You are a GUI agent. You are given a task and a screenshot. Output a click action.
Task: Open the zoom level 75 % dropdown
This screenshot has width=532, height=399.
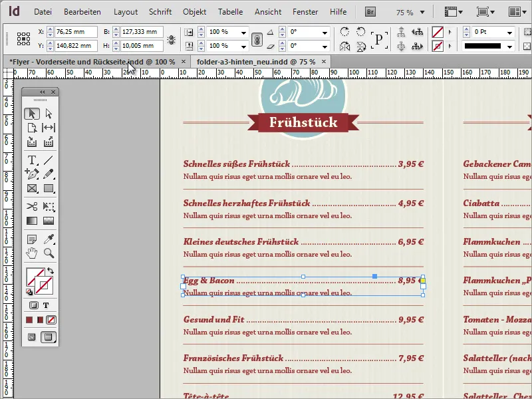pos(422,12)
